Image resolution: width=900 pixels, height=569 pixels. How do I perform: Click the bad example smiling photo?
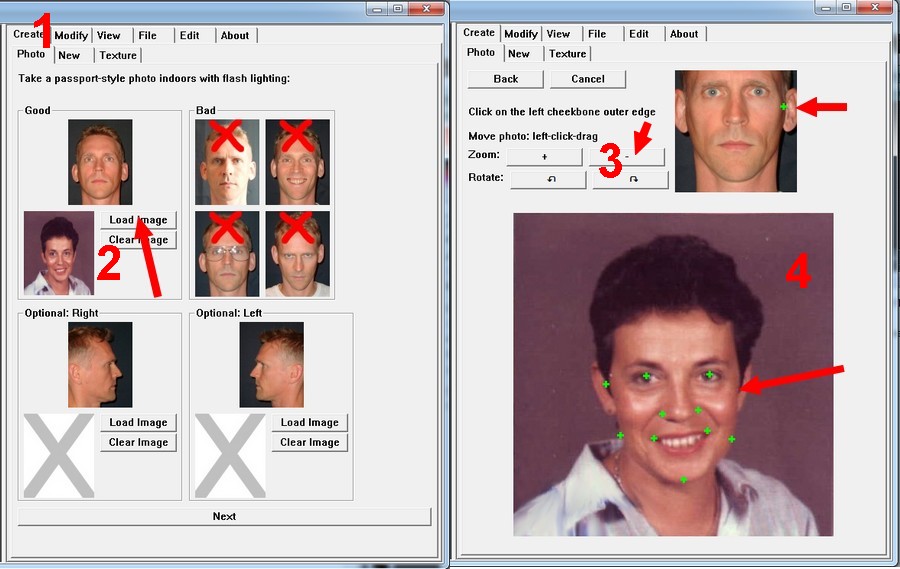pyautogui.click(x=297, y=162)
